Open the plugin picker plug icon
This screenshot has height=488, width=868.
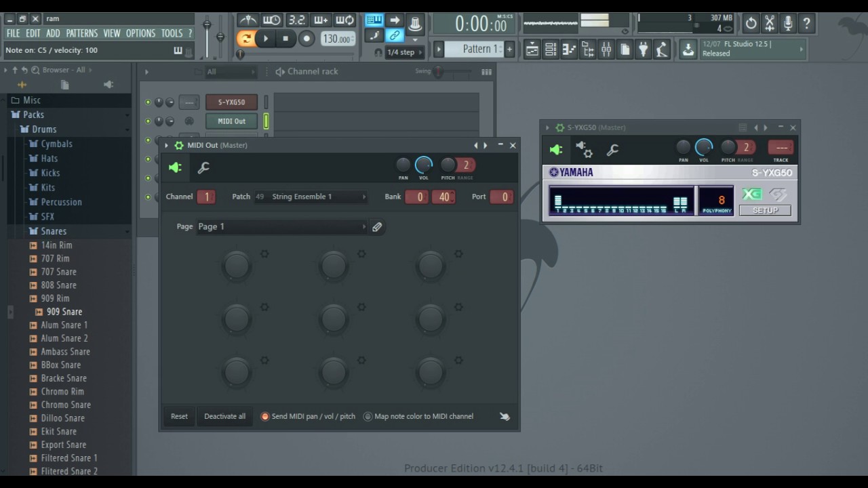[643, 49]
